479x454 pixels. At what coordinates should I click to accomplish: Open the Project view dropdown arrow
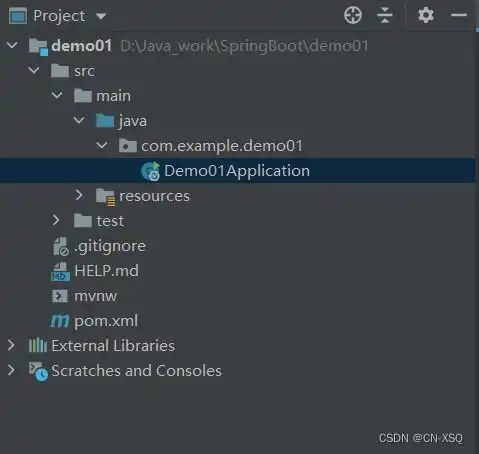pos(101,16)
